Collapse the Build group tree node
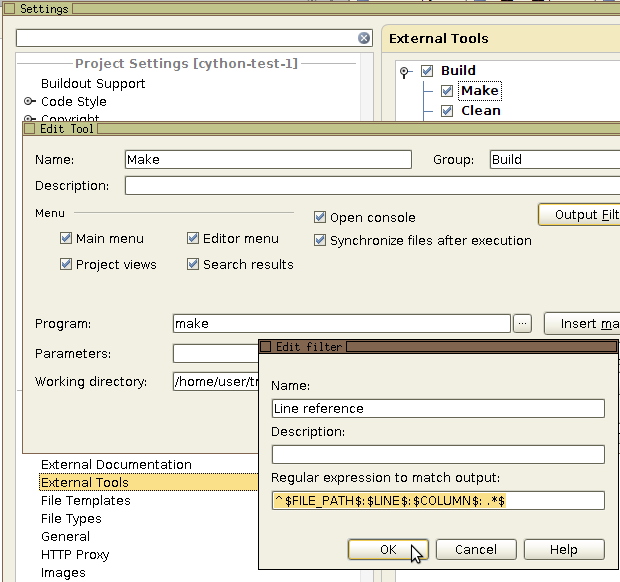The width and height of the screenshot is (620, 582). click(404, 72)
